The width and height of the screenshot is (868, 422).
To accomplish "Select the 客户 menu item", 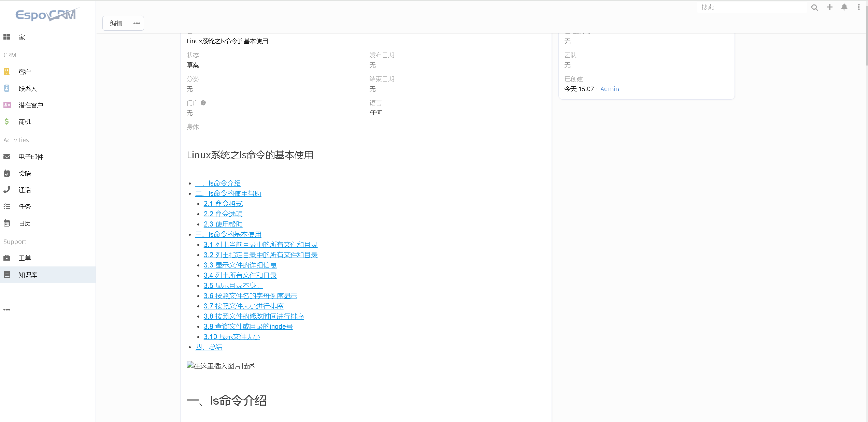I will coord(25,72).
